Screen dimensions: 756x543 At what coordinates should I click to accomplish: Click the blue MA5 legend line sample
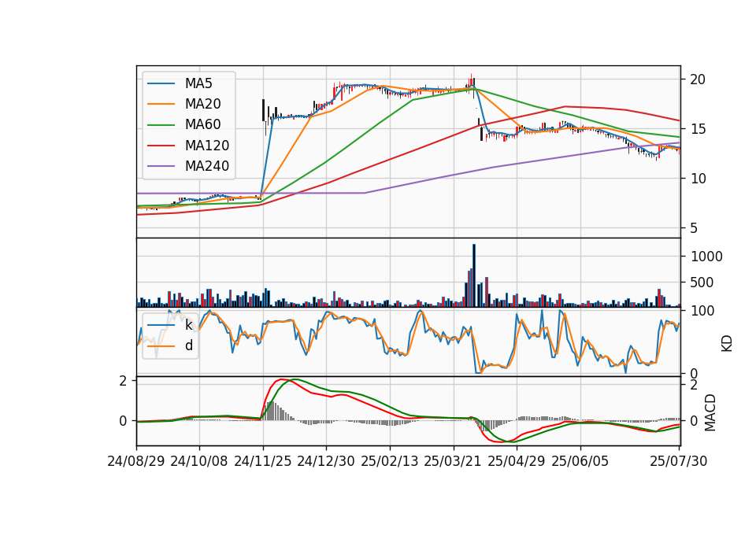[161, 83]
